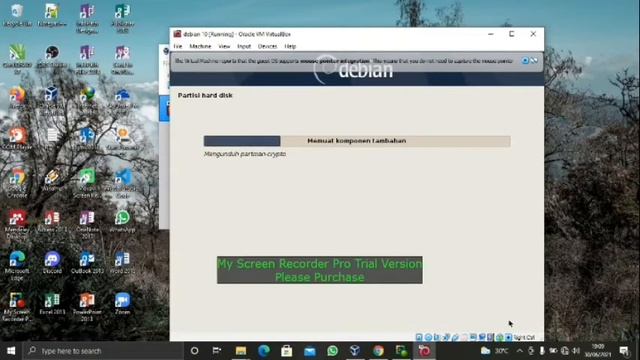Click the suppress-notification icon in the VirtualBox banner

pos(534,61)
